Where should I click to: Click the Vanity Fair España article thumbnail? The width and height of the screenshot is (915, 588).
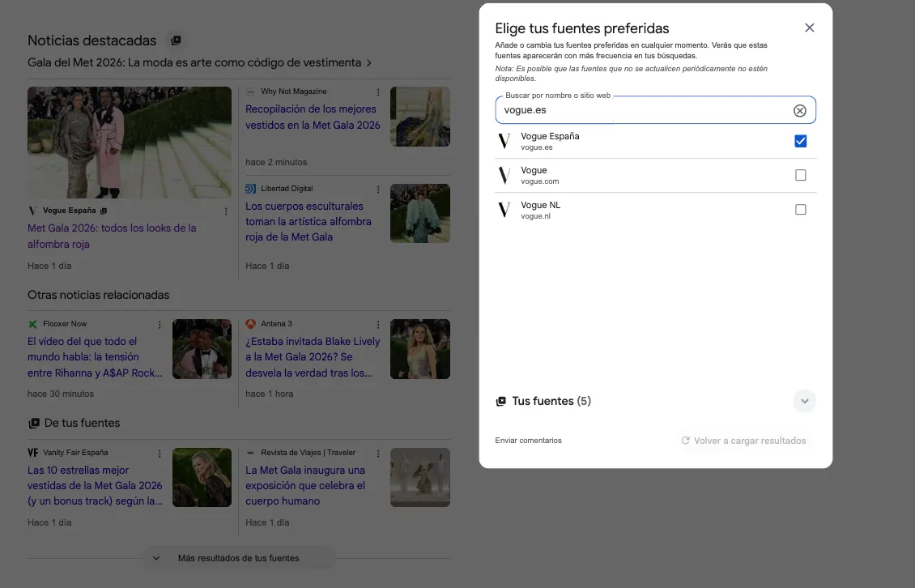pos(202,478)
